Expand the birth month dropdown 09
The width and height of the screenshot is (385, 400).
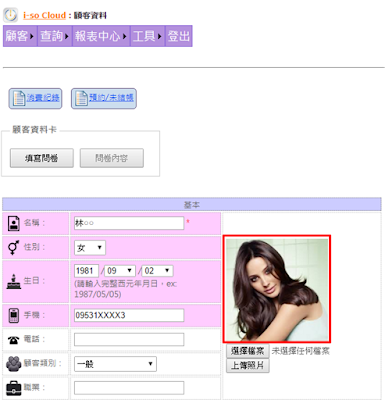[x=120, y=271]
